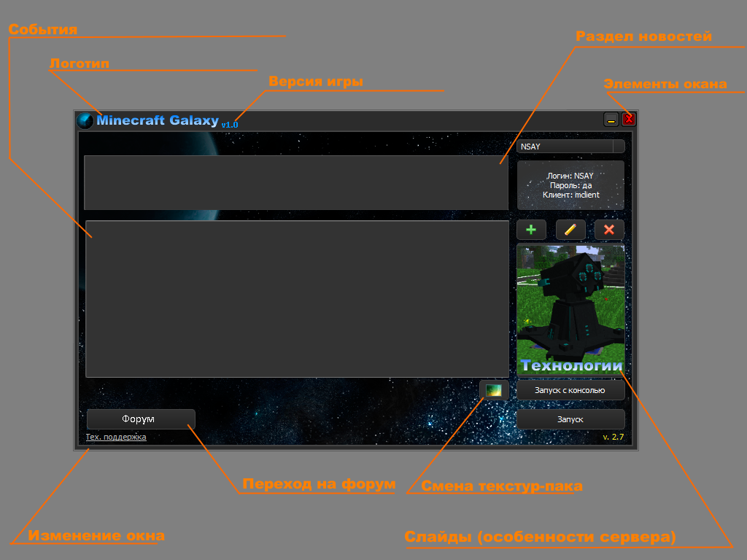Click the green plus add-account icon

[531, 230]
